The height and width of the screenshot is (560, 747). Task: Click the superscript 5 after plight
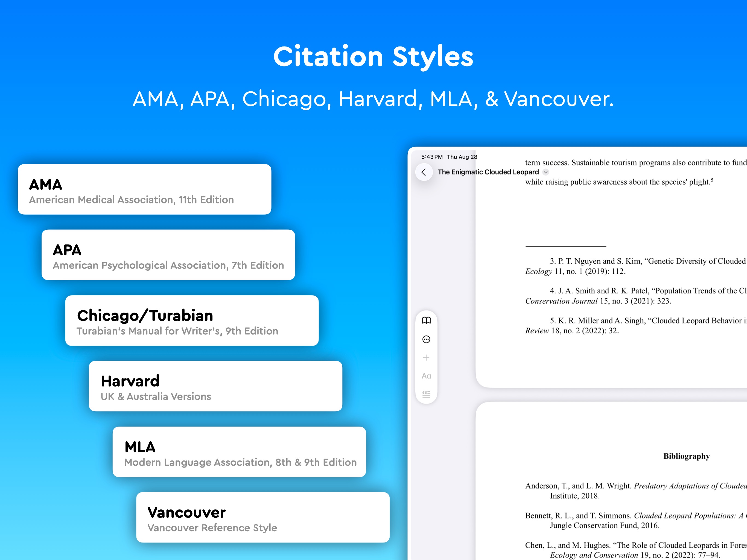tap(712, 179)
